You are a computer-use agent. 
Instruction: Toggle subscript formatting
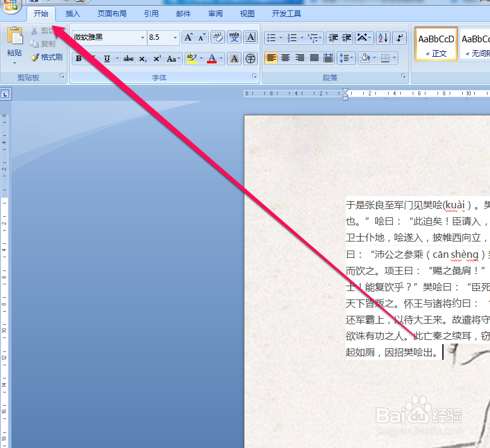(x=144, y=59)
